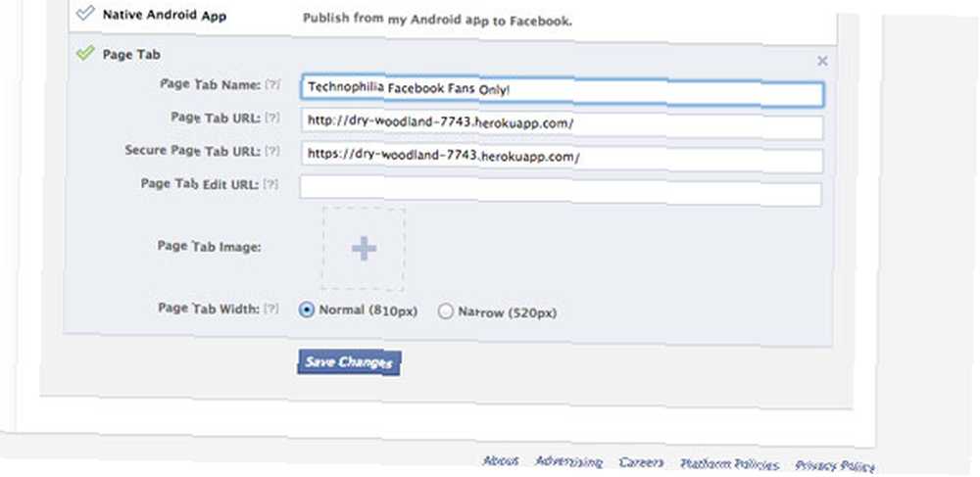Open the help tooltip for Page Tab Name
Viewport: 980px width, 477px height.
coord(271,84)
